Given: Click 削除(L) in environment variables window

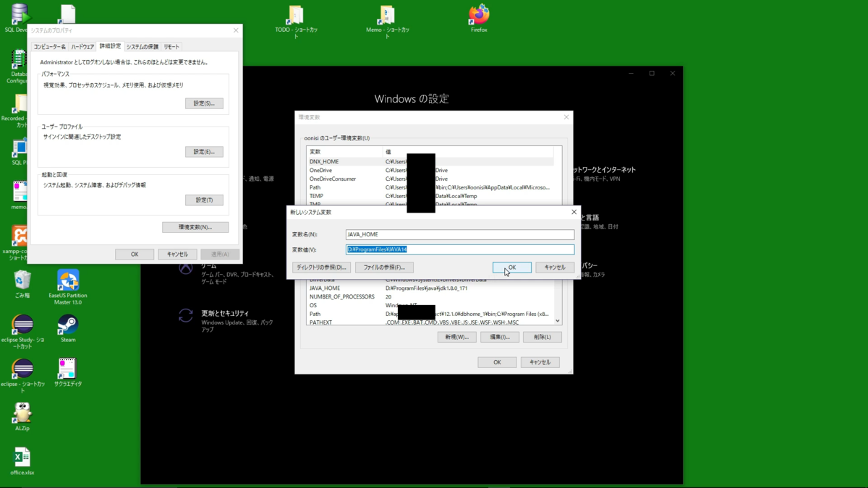Looking at the screenshot, I should coord(542,337).
